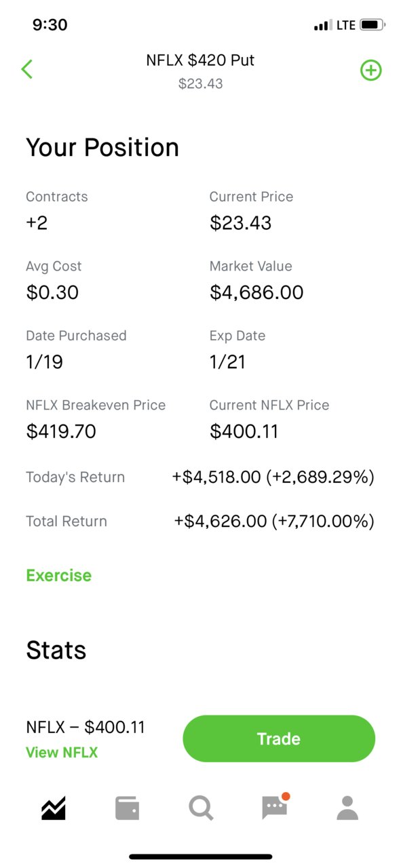Open the messages tab with notification dot
The height and width of the screenshot is (868, 401).
click(x=275, y=806)
